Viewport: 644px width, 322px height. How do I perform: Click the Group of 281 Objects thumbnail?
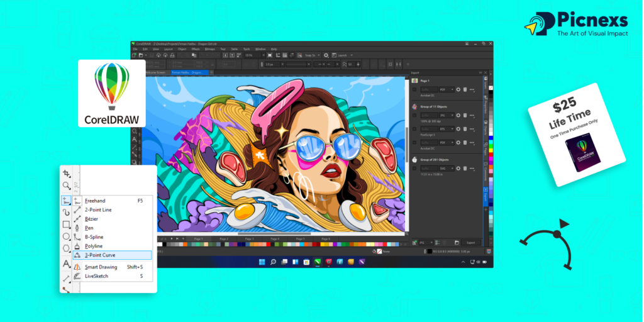click(x=414, y=160)
